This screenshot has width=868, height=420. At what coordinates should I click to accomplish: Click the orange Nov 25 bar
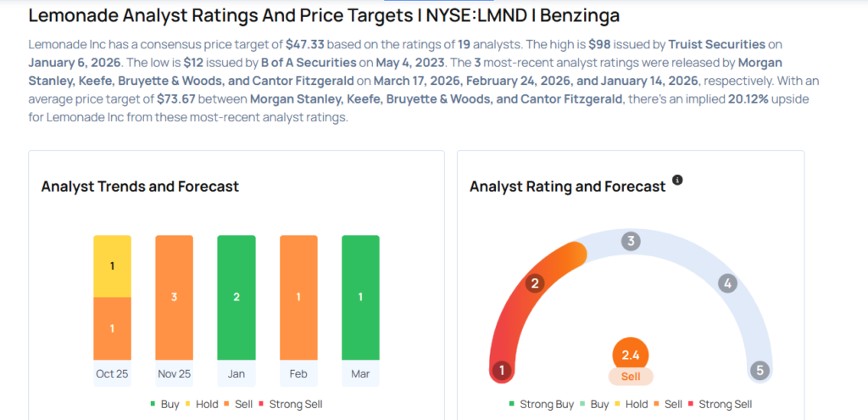(174, 297)
